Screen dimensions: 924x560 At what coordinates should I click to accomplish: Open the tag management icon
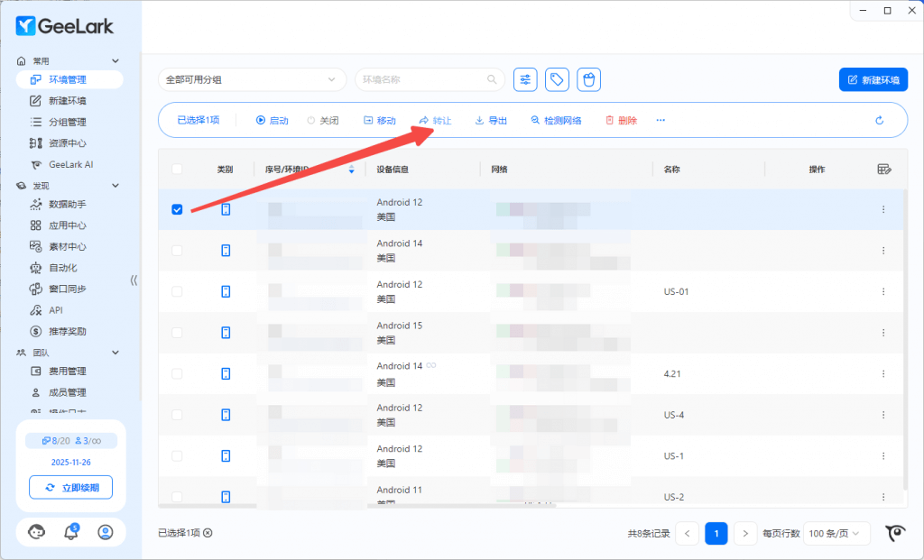[558, 79]
